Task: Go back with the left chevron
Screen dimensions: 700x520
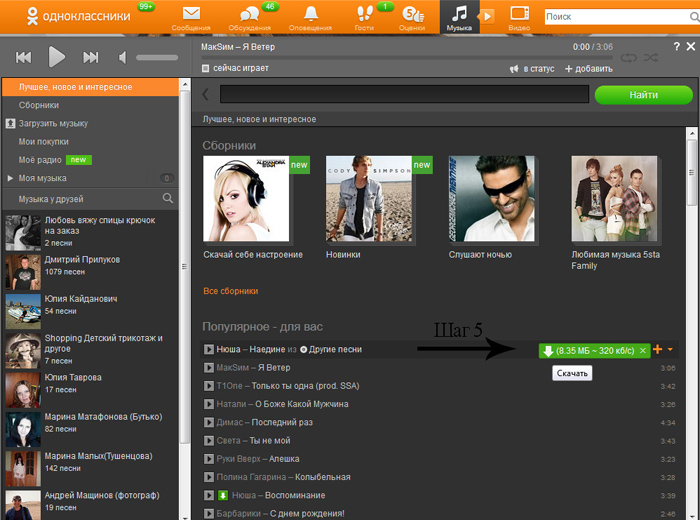Action: (205, 95)
